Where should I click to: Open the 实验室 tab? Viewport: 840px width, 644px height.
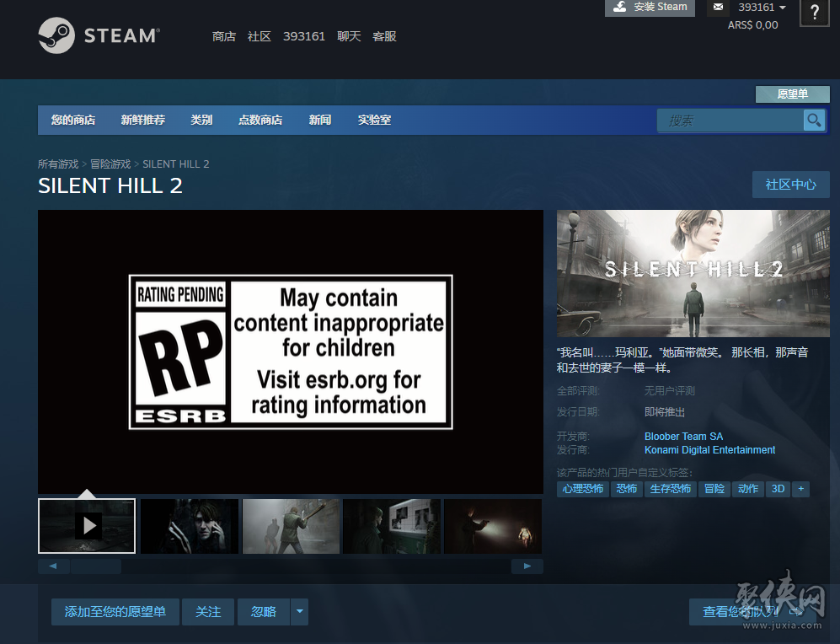[374, 120]
